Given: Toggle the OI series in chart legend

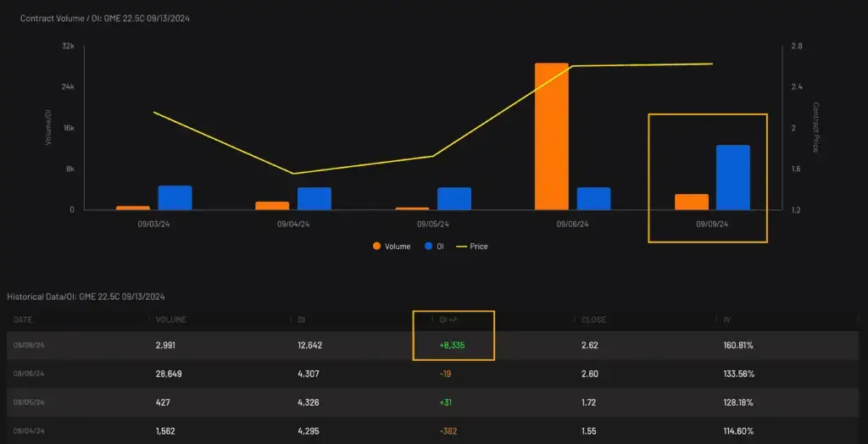Looking at the screenshot, I should coord(434,247).
